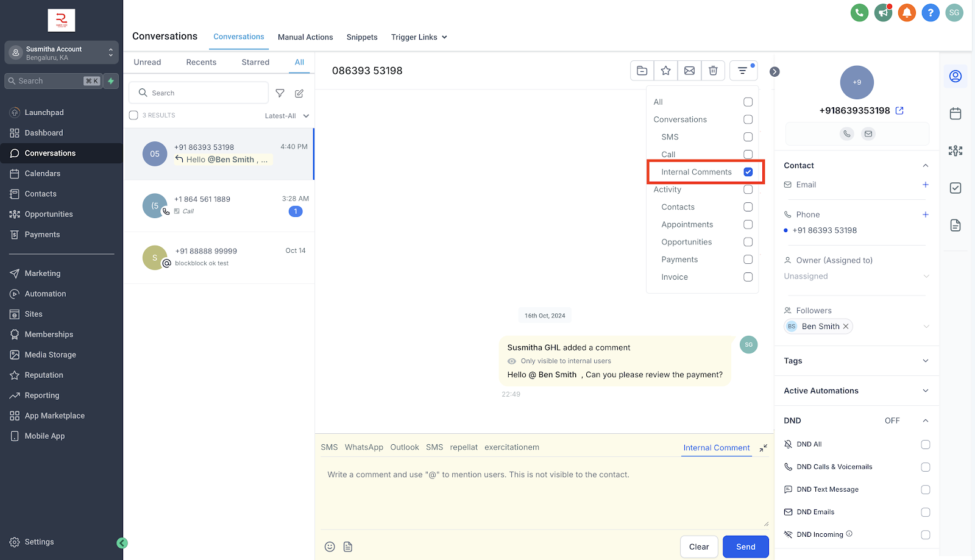Expand the Trigger Links menu
Viewport: 975px width, 560px height.
[419, 37]
